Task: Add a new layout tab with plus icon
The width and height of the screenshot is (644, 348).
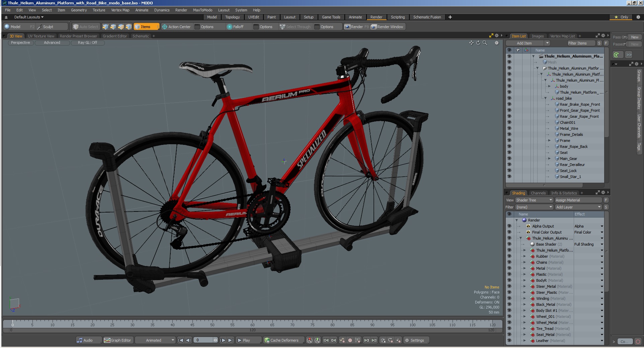Action: point(450,17)
